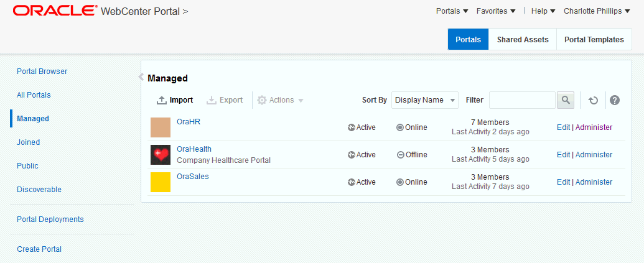644x263 pixels.
Task: Expand the Favorites menu
Action: (x=496, y=11)
